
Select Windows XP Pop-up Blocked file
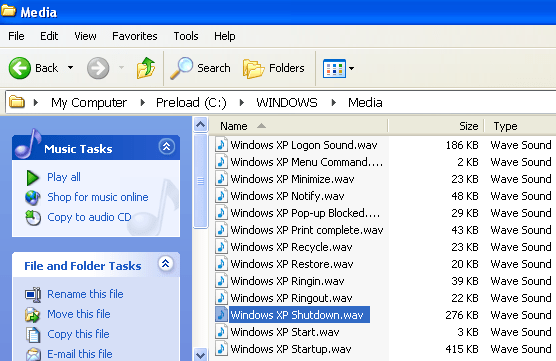[305, 213]
